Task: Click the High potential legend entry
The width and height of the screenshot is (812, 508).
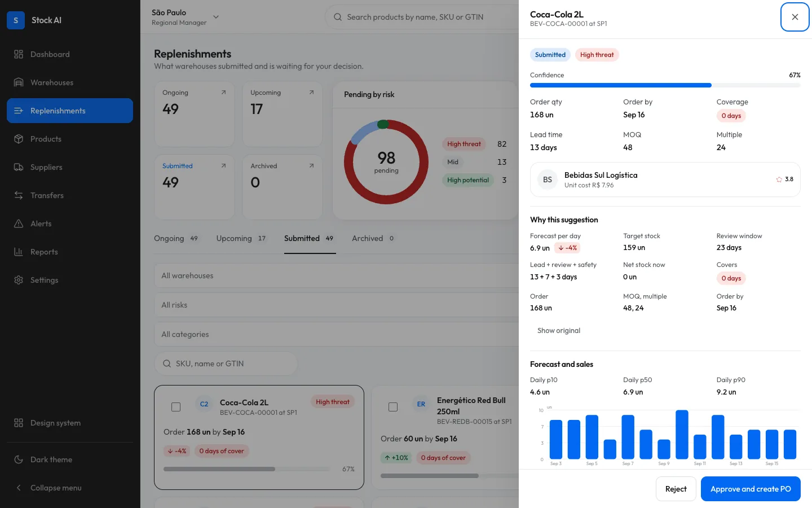Action: 468,180
